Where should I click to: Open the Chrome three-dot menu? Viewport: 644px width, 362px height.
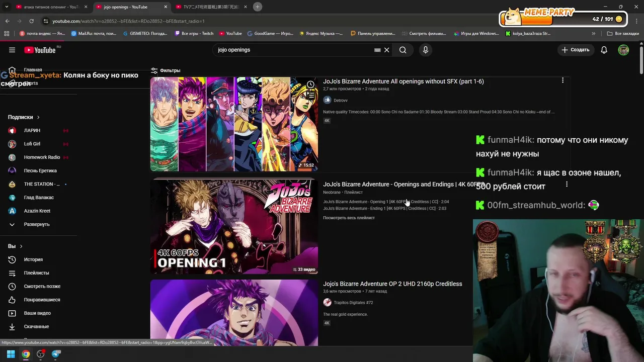coord(637,21)
